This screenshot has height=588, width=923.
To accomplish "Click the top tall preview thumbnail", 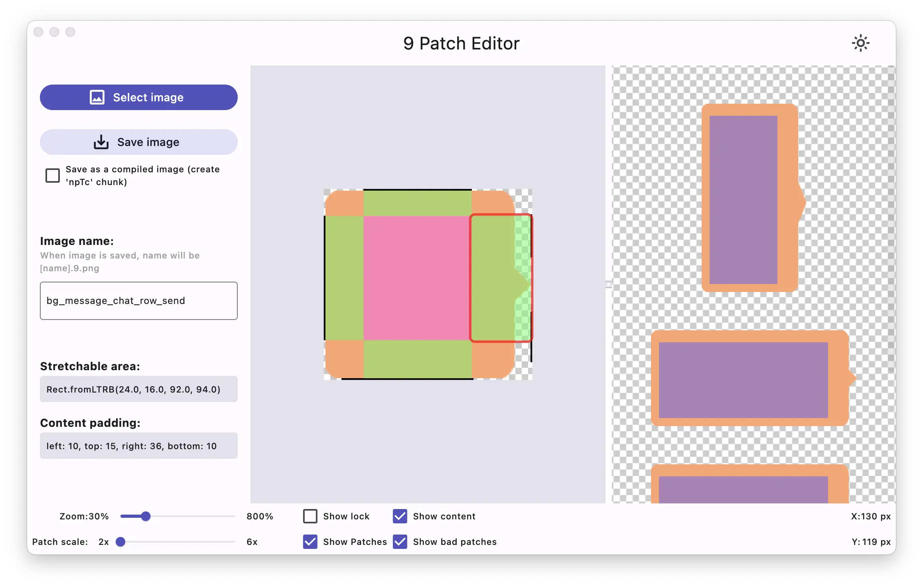I will [x=749, y=198].
